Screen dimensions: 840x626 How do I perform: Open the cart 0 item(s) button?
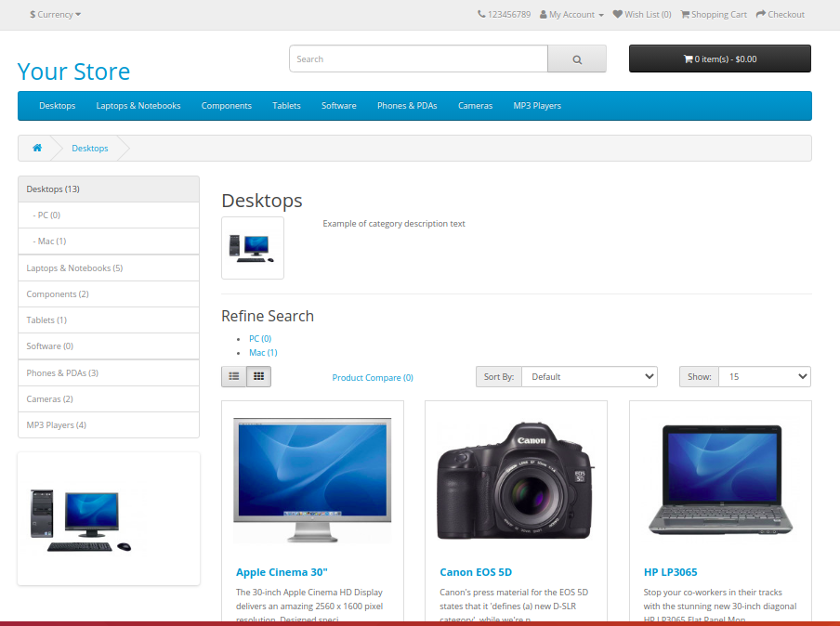(x=720, y=59)
